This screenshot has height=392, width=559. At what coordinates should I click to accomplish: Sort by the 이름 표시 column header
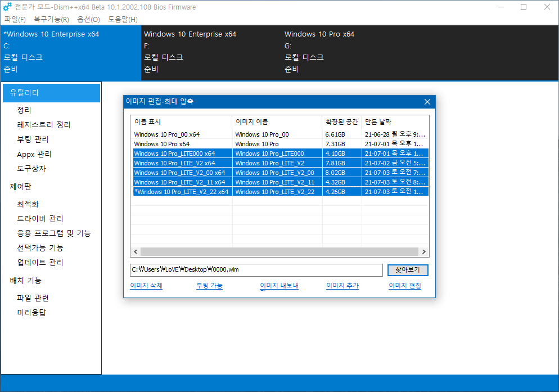(x=182, y=122)
